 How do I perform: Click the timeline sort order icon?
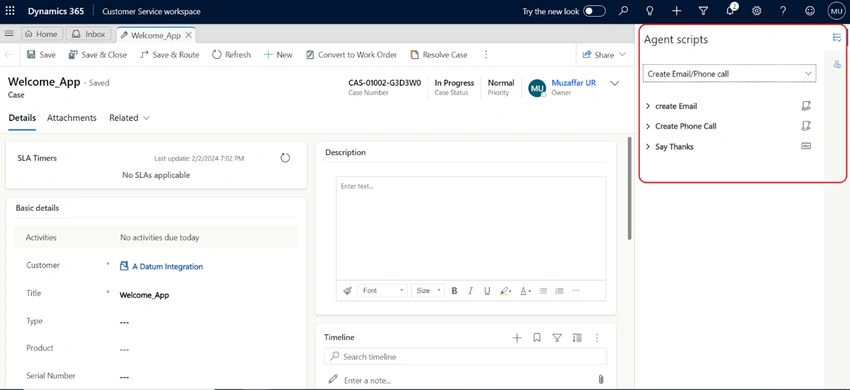[577, 338]
